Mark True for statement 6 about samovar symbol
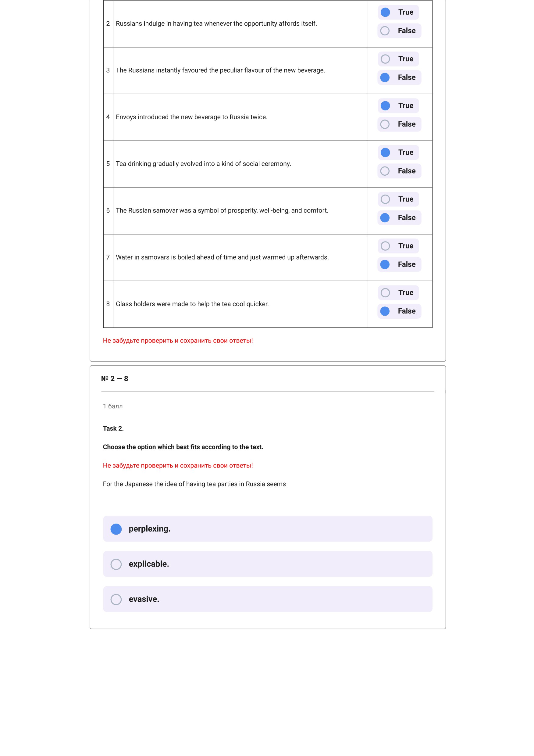Image resolution: width=534 pixels, height=756 pixels. click(x=398, y=199)
